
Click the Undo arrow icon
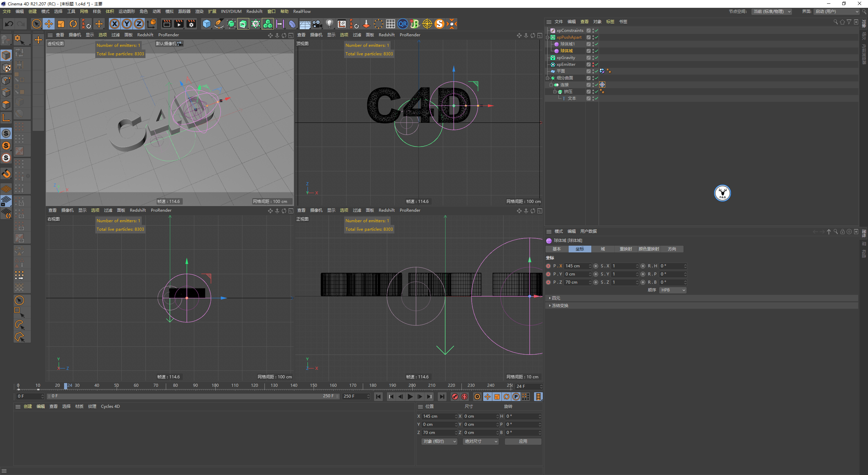[x=9, y=24]
